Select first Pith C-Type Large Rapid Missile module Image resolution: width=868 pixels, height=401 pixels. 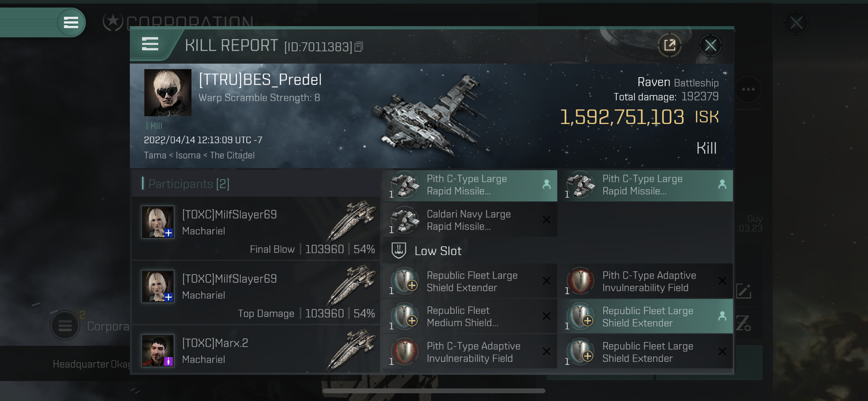tap(470, 185)
